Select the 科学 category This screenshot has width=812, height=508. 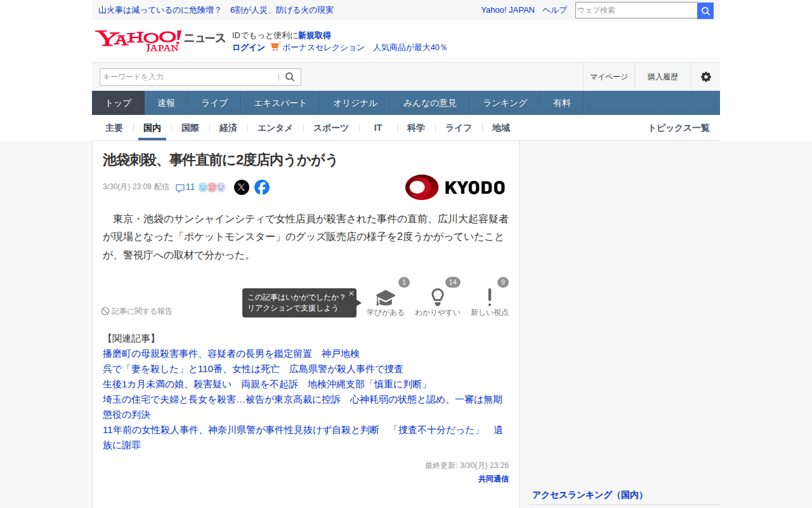[x=416, y=128]
